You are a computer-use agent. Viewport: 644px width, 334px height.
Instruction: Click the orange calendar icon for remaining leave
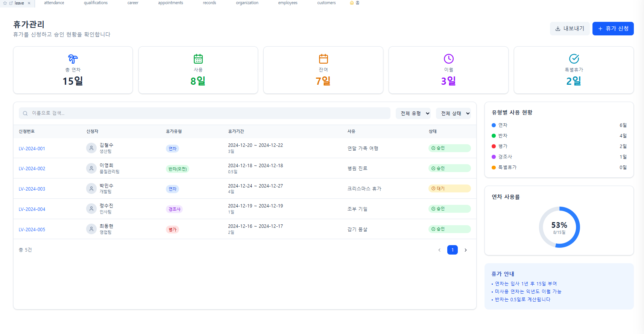(324, 59)
